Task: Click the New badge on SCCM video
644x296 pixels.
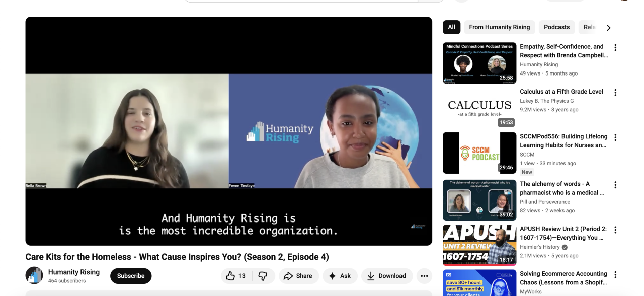Action: pyautogui.click(x=527, y=172)
